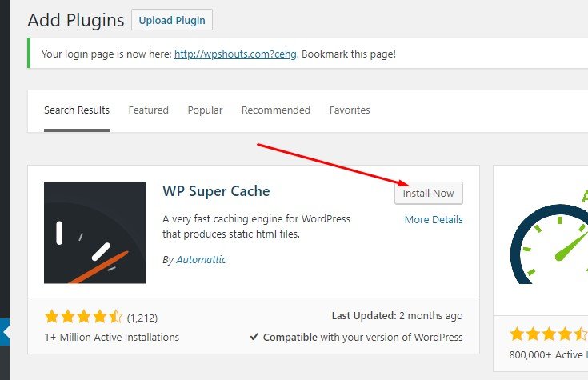This screenshot has width=588, height=380.
Task: Click the 1,212 ratings count
Action: tap(142, 317)
